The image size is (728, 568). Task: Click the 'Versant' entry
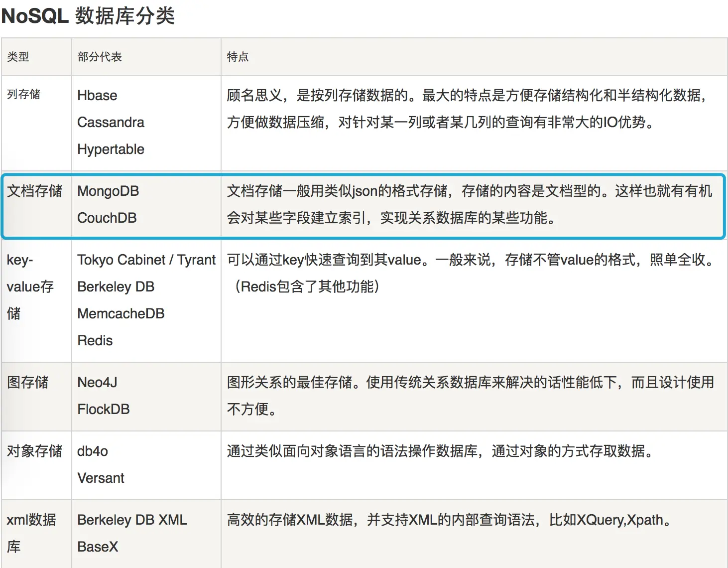101,478
